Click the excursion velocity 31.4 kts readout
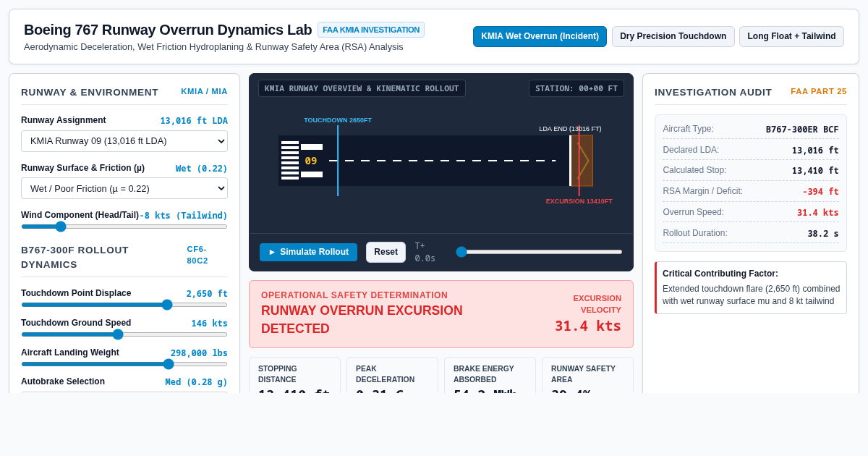This screenshot has width=868, height=456. (588, 326)
